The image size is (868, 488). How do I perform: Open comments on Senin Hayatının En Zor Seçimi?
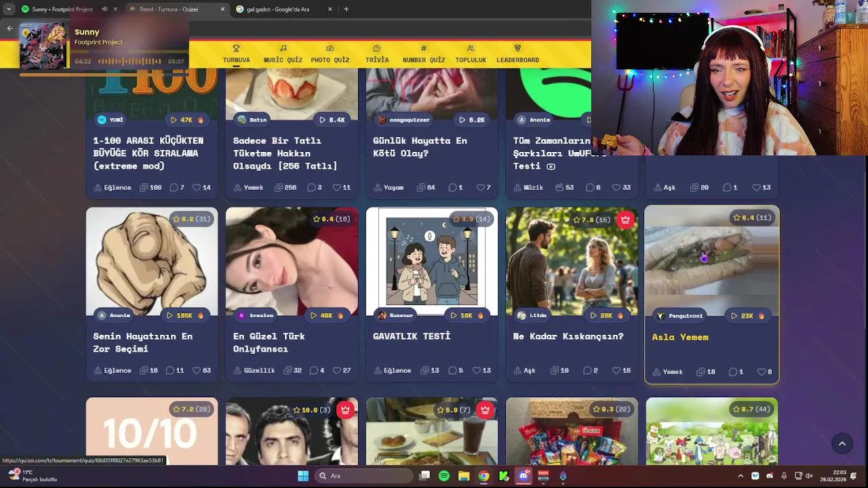(170, 370)
